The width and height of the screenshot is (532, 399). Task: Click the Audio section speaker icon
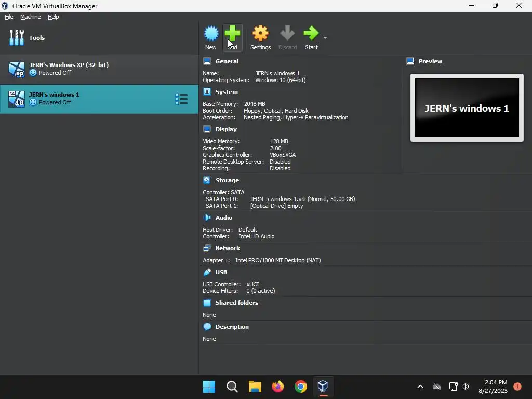[207, 218]
